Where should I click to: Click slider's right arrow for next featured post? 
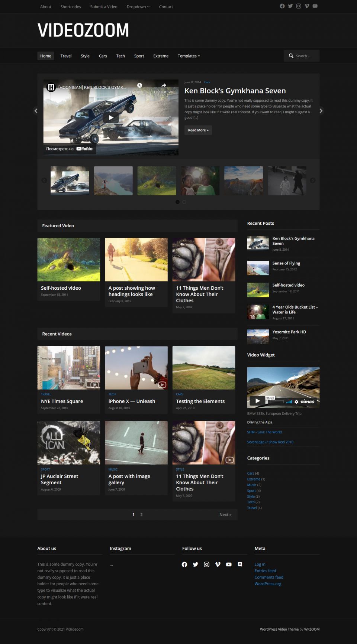[x=321, y=111]
